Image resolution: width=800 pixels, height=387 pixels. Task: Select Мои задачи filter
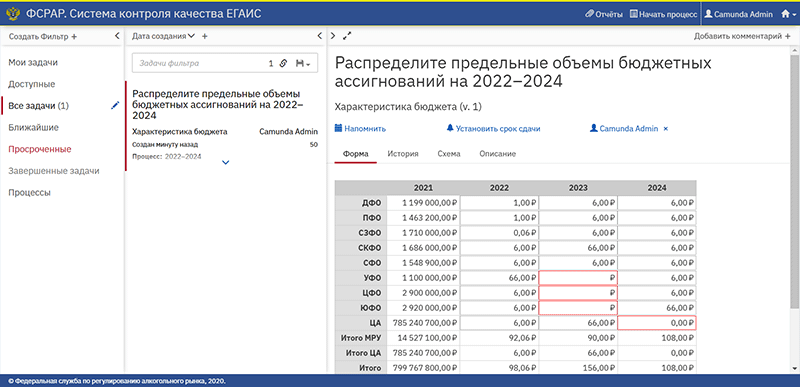[x=33, y=63]
